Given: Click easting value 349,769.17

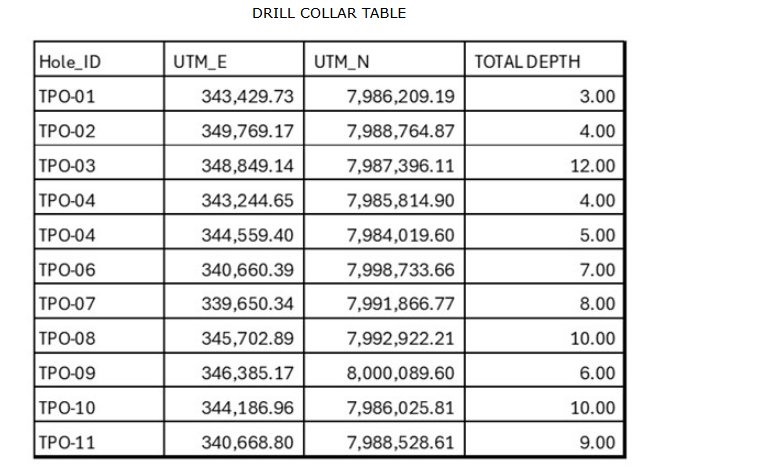Looking at the screenshot, I should [247, 131].
